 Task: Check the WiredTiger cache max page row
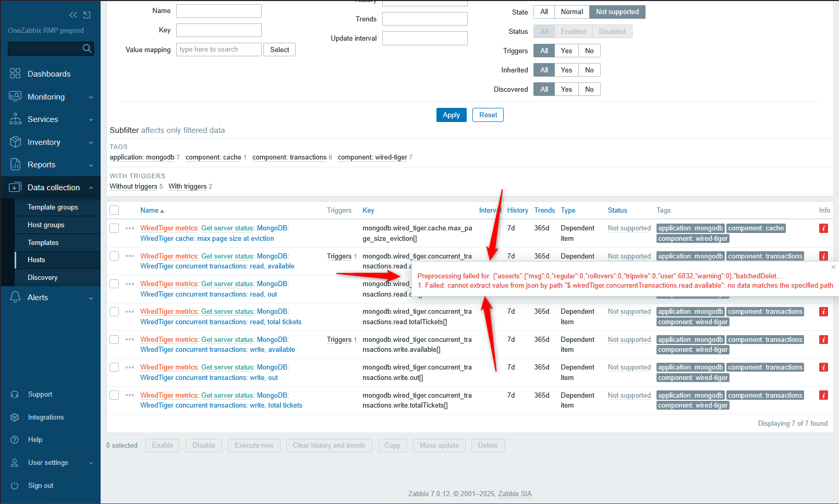coord(114,228)
